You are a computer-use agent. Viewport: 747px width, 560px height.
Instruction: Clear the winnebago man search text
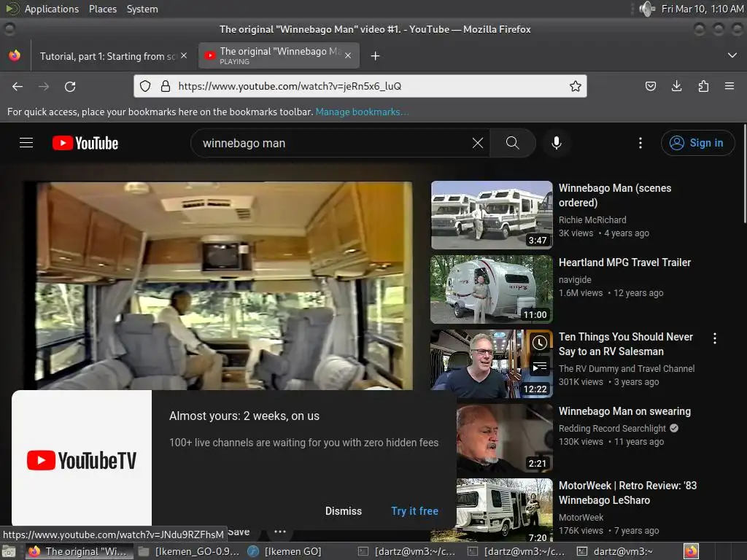coord(477,143)
